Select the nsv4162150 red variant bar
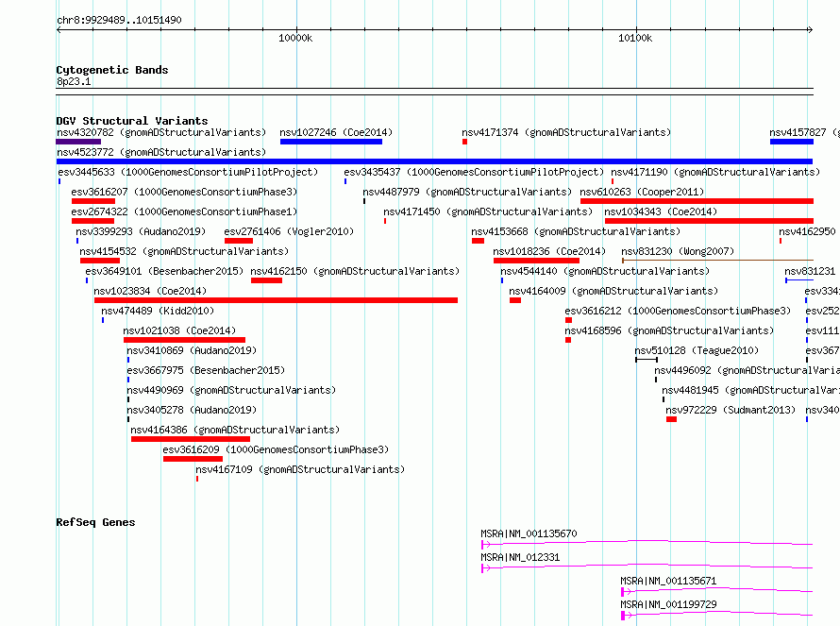Screen dimensions: 840x626 tap(266, 280)
